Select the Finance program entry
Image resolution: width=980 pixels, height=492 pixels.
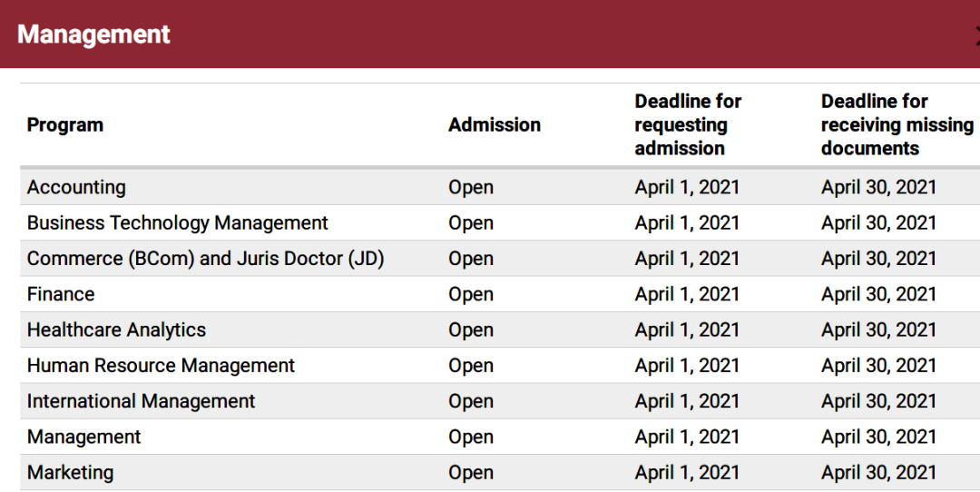[61, 294]
